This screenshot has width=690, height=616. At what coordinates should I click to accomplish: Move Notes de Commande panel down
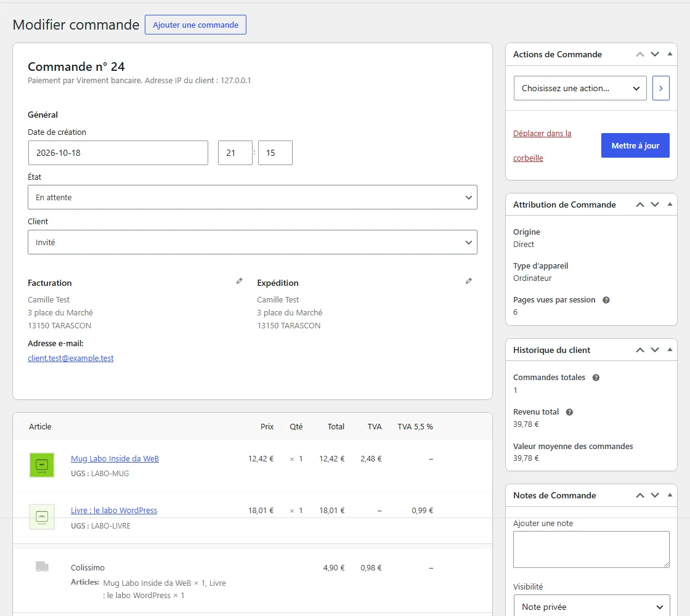(x=655, y=495)
